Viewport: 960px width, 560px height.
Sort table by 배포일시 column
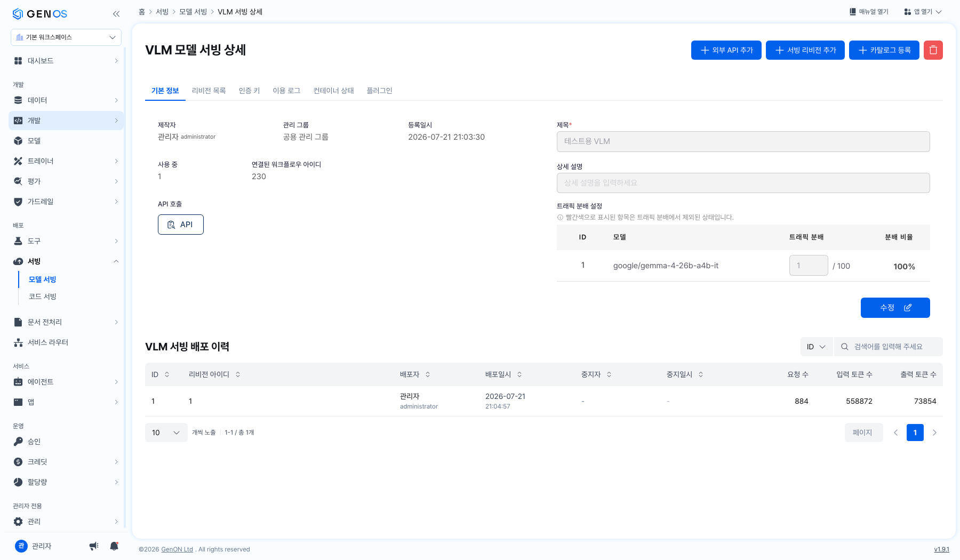[519, 374]
